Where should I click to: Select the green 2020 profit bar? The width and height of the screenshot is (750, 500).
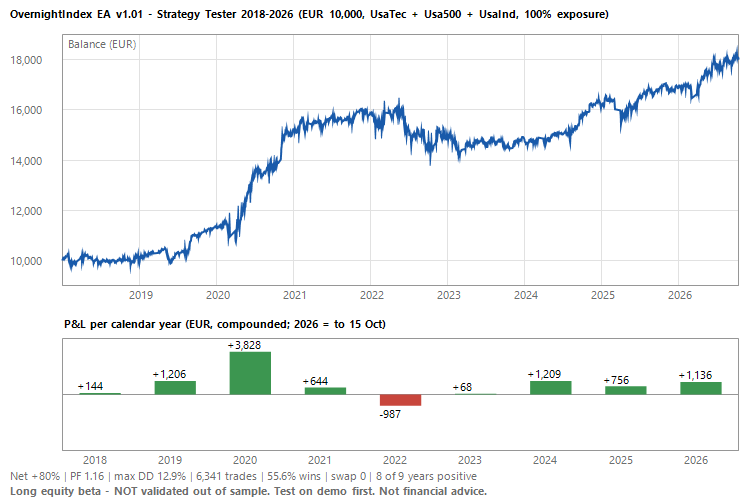click(x=250, y=373)
